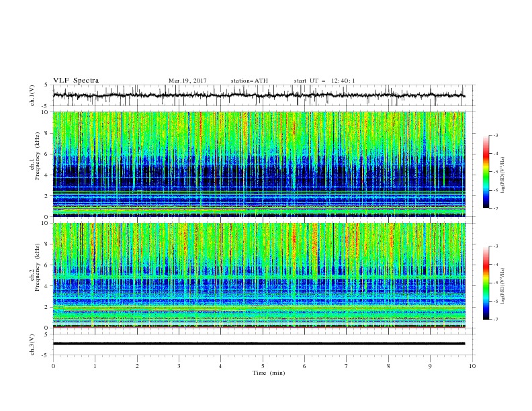This screenshot has width=532, height=411.
Task: Click time axis tick label "9"
Action: coord(430,366)
